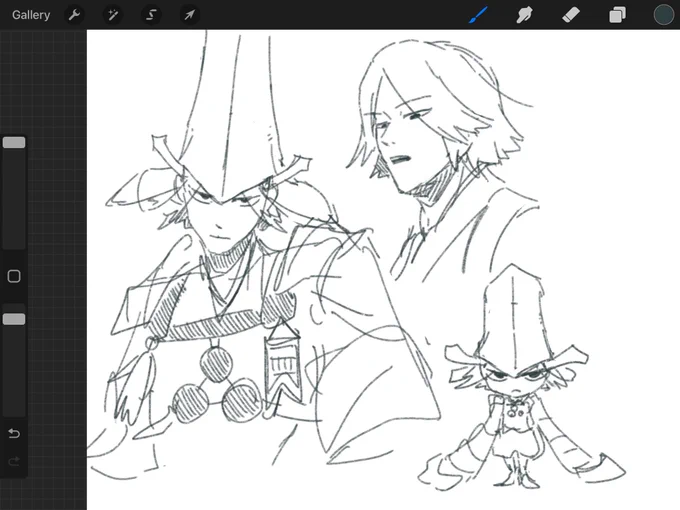Click the brush size slider handle
The image size is (680, 510).
(x=14, y=143)
